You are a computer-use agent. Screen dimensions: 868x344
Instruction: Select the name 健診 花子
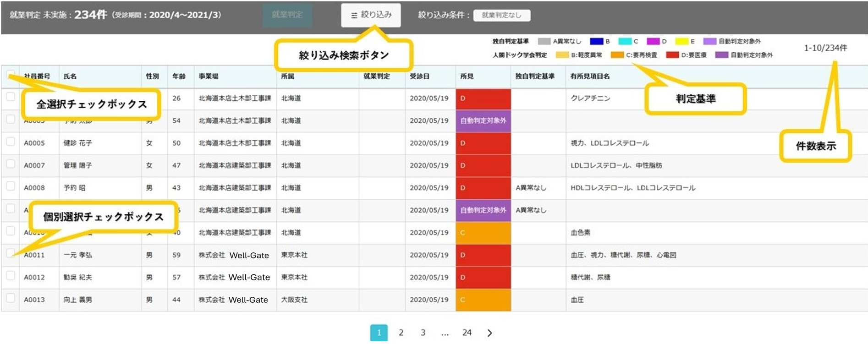click(77, 143)
